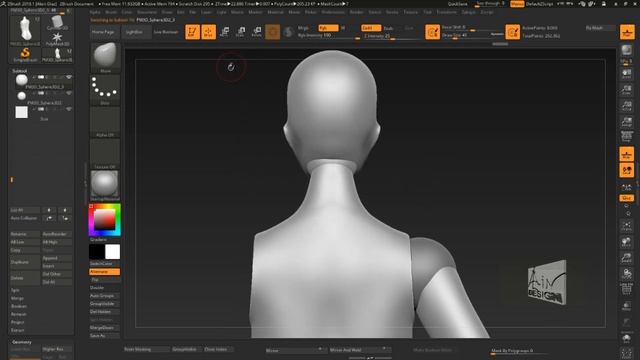This screenshot has width=640, height=360.
Task: Click the Duplicate subtool button
Action: coord(24,262)
